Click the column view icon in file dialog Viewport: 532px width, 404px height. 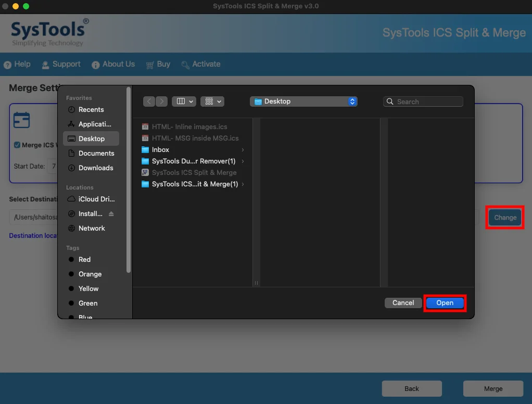coord(181,102)
